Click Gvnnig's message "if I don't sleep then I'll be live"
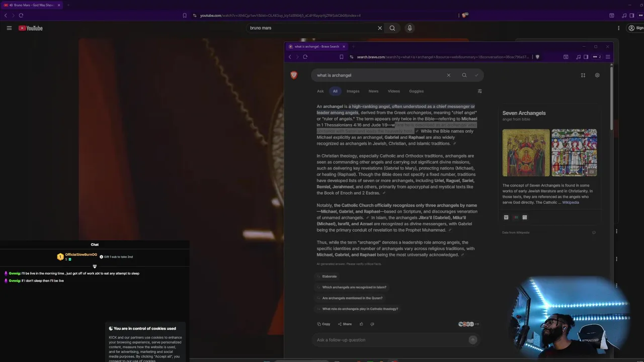Screen dimensions: 644x362 43,281
